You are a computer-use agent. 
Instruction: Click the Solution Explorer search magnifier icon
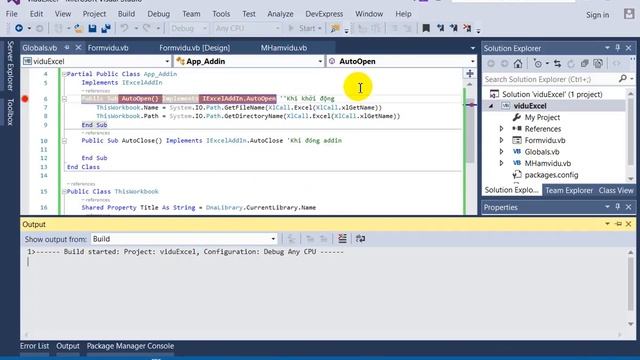click(622, 79)
